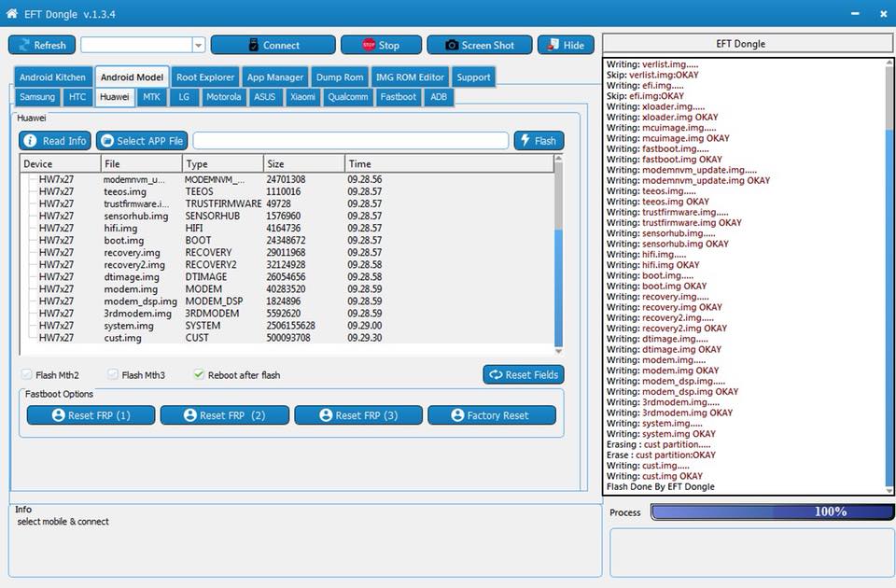Select the 3rdmodem.img row
This screenshot has width=896, height=588.
click(287, 314)
